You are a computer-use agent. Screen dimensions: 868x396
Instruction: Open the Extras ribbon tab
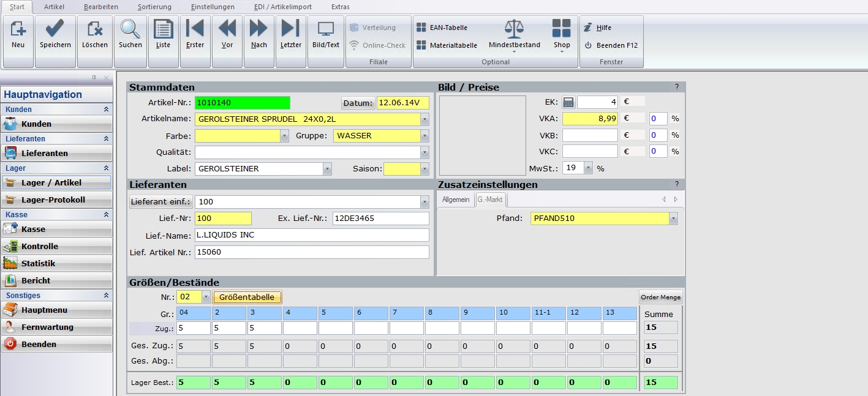341,7
